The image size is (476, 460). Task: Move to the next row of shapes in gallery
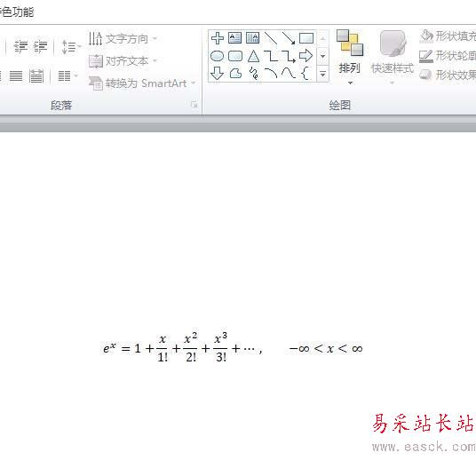[x=322, y=56]
